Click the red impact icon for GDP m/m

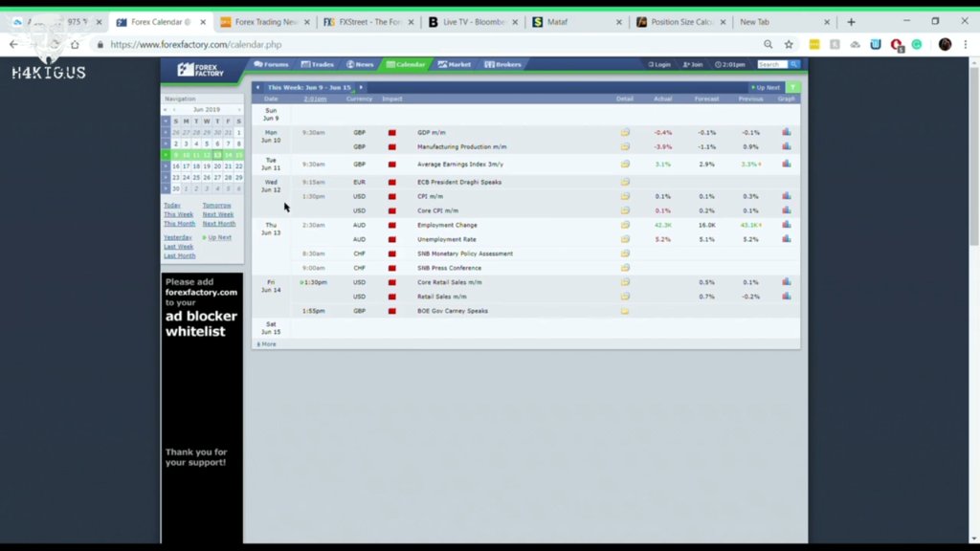pyautogui.click(x=391, y=133)
